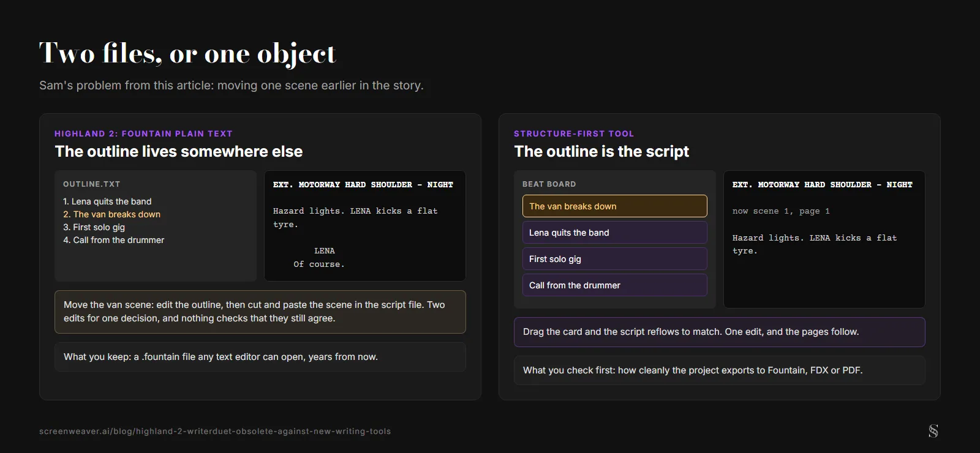Viewport: 980px width, 453px height.
Task: Click the 'now scene 1, page 1' note
Action: [x=781, y=211]
